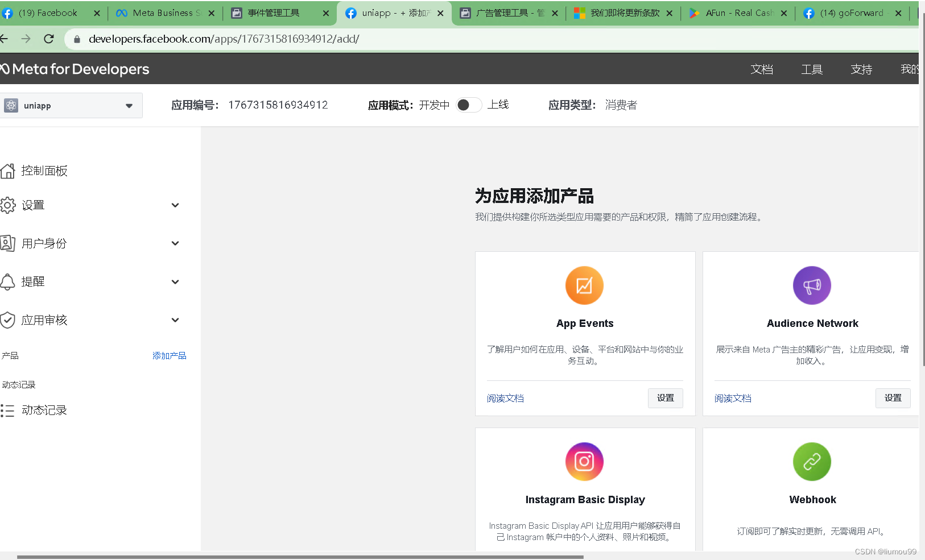Select the 动态记录 list icon
Viewport: 925px width, 560px height.
pos(8,410)
